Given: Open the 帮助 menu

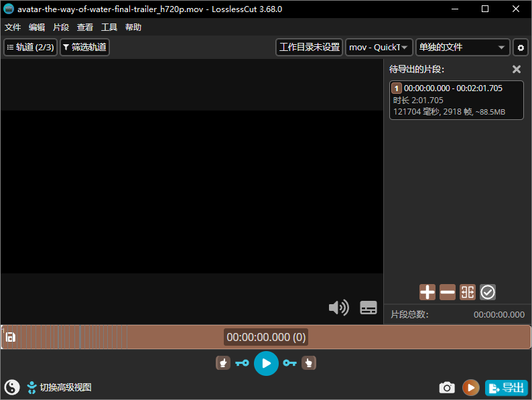Looking at the screenshot, I should coord(133,27).
